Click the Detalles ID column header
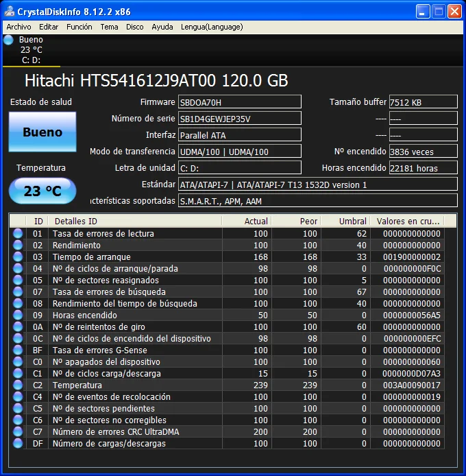The width and height of the screenshot is (466, 476). tap(135, 221)
